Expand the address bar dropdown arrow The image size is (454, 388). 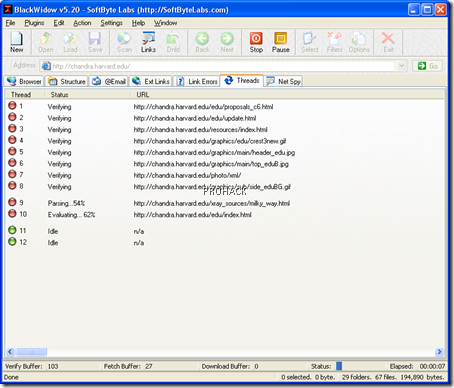coord(401,66)
